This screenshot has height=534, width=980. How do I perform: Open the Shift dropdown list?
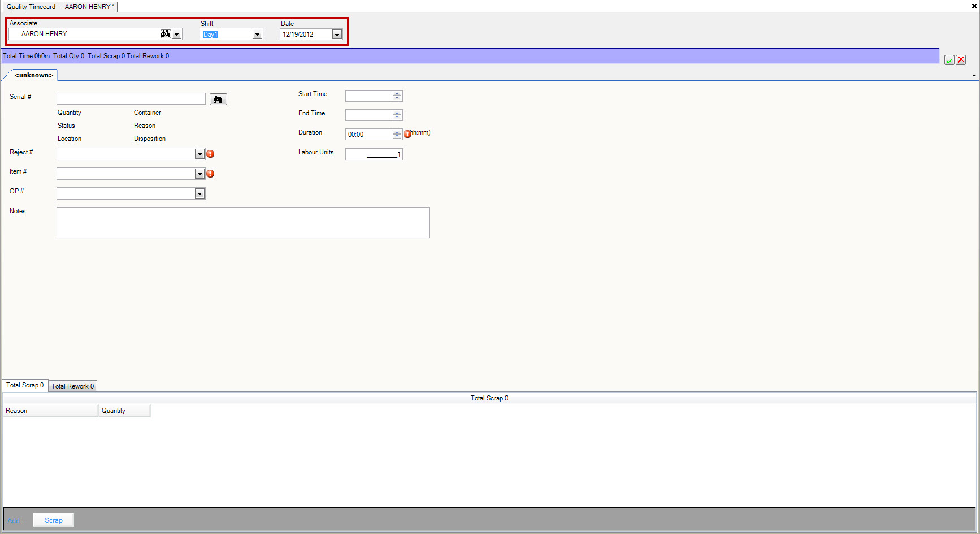[257, 35]
